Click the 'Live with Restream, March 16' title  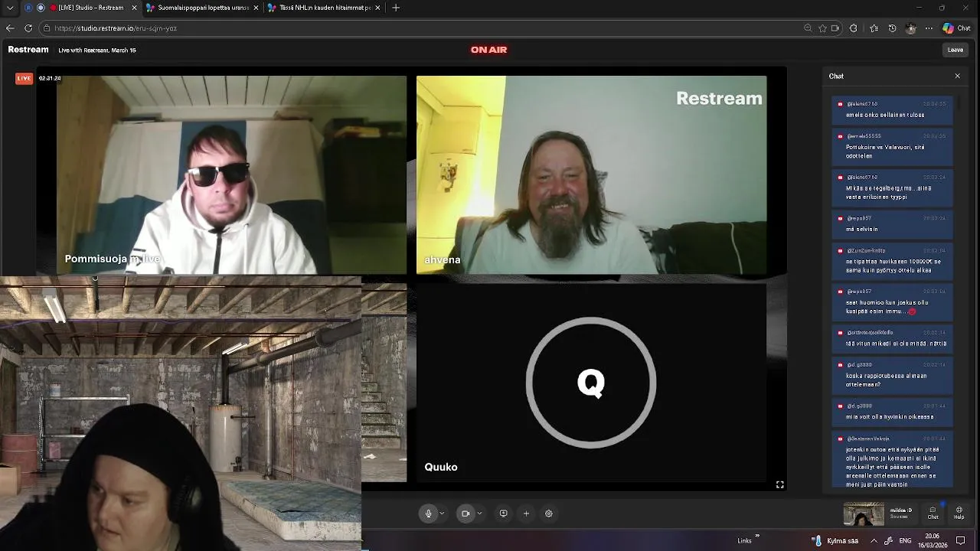tap(97, 51)
